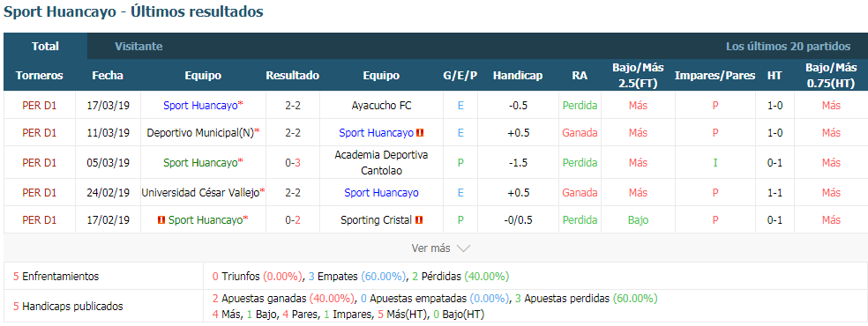Screen dimensions: 868x326
Task: Click red card icon after Sporting Cristal
Action: click(x=419, y=220)
